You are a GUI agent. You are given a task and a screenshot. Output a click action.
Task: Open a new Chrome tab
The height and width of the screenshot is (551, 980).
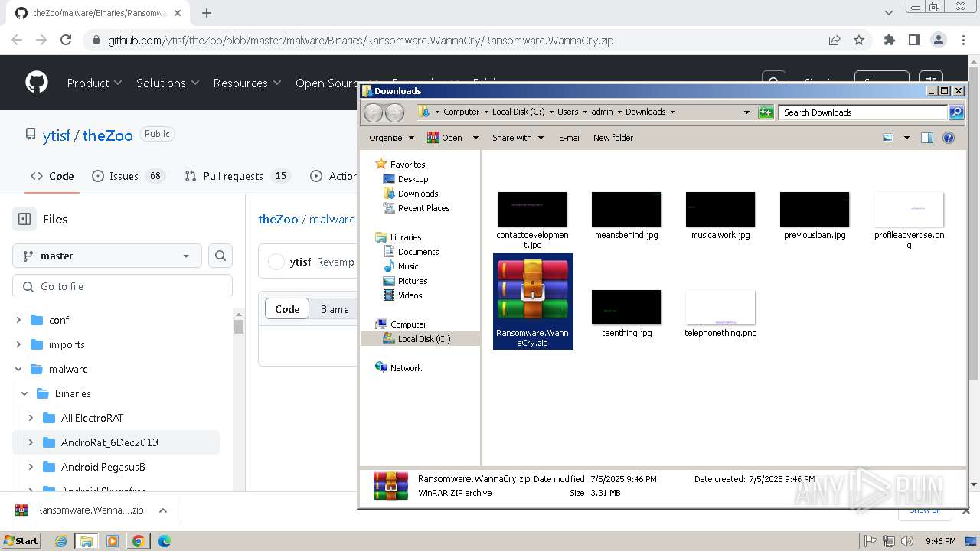[x=207, y=13]
